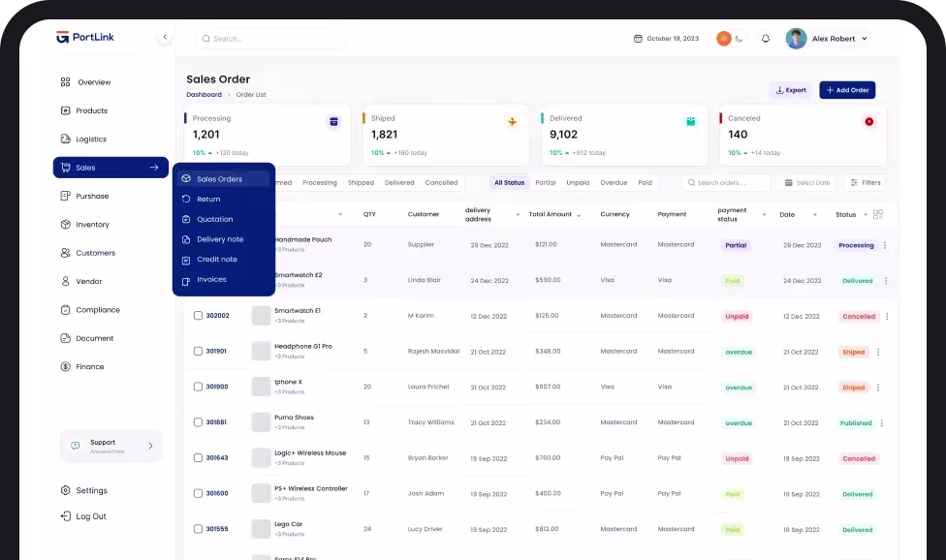946x560 pixels.
Task: Click the Compliance clipboard icon
Action: pyautogui.click(x=65, y=310)
